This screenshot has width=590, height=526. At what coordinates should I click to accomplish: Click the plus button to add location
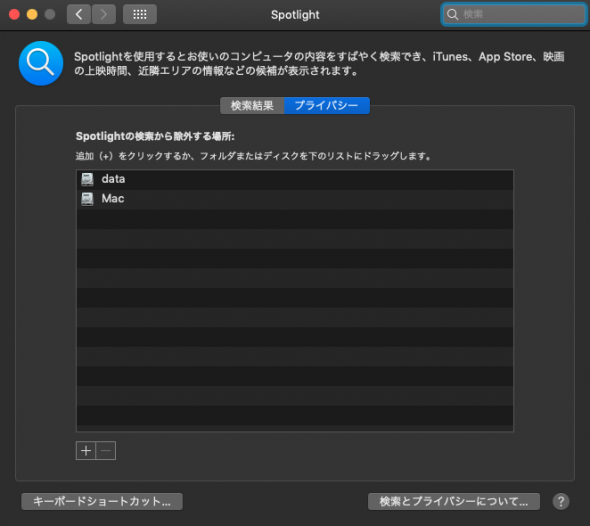click(86, 450)
